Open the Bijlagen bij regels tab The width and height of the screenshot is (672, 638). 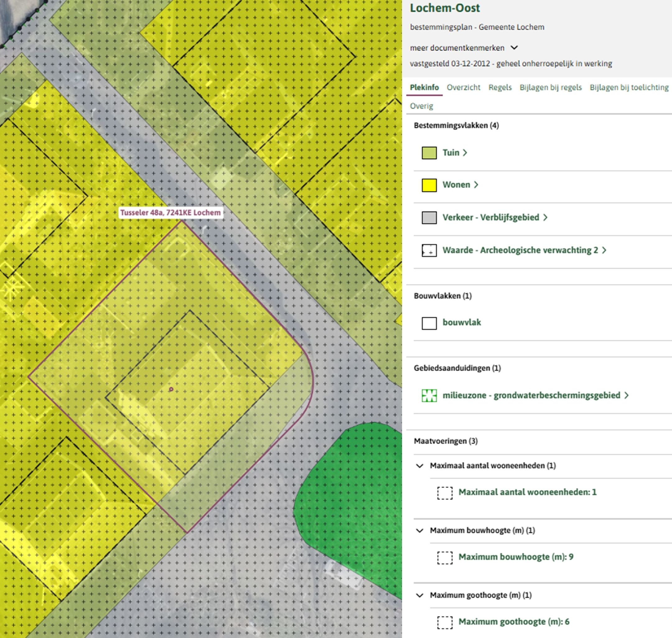point(550,87)
